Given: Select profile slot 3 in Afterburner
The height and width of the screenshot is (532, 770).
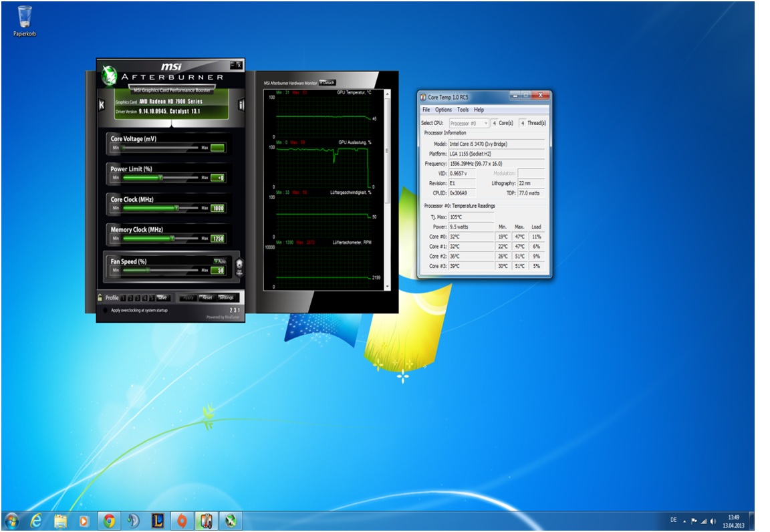Looking at the screenshot, I should click(x=138, y=297).
